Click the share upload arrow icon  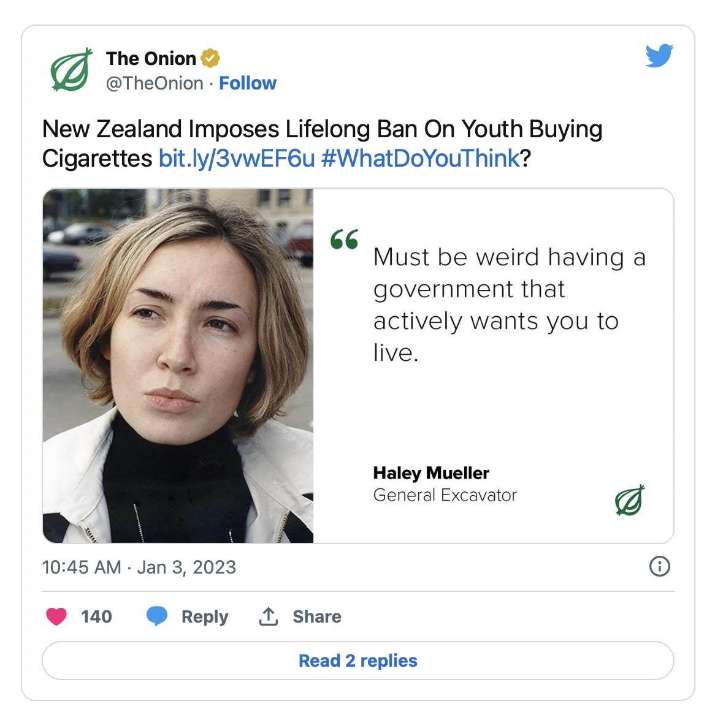tap(268, 616)
